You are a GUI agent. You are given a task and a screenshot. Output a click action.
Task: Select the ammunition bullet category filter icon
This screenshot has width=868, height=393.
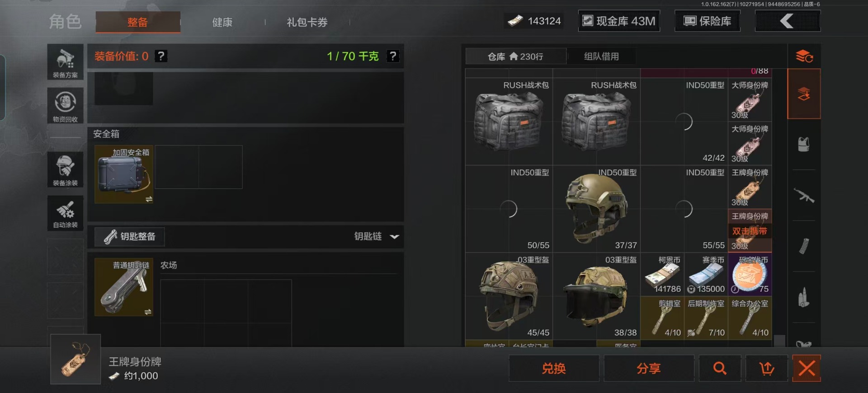click(803, 297)
